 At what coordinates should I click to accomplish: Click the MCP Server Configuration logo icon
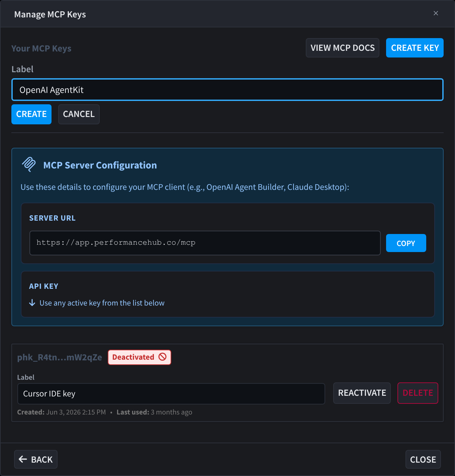point(29,164)
